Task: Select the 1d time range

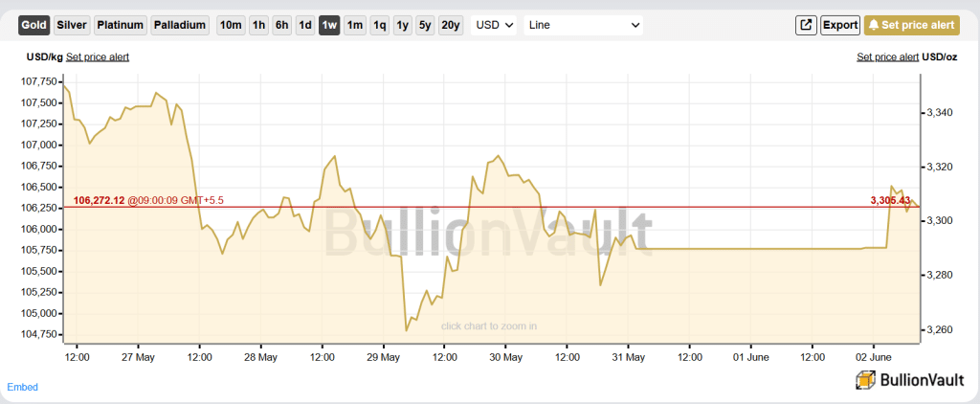Action: (x=305, y=25)
